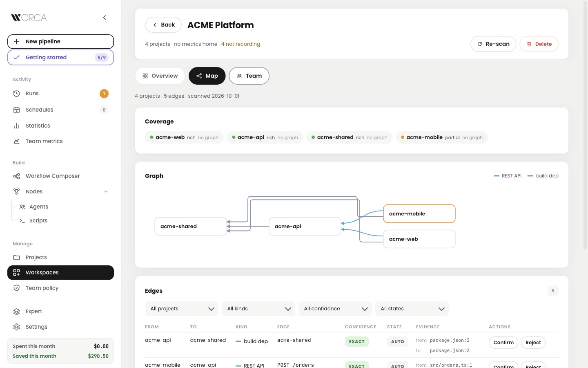Click the acme-mobile partial coverage chip
This screenshot has height=368, width=588.
442,137
